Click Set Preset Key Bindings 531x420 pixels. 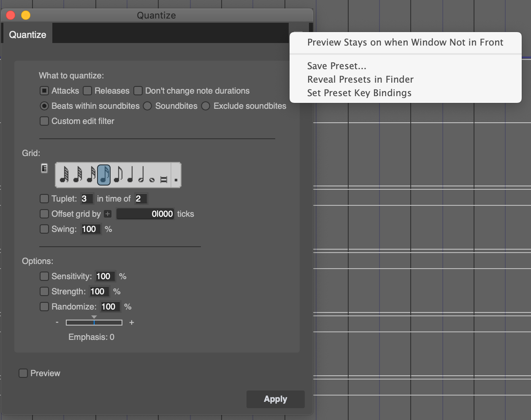pos(359,93)
